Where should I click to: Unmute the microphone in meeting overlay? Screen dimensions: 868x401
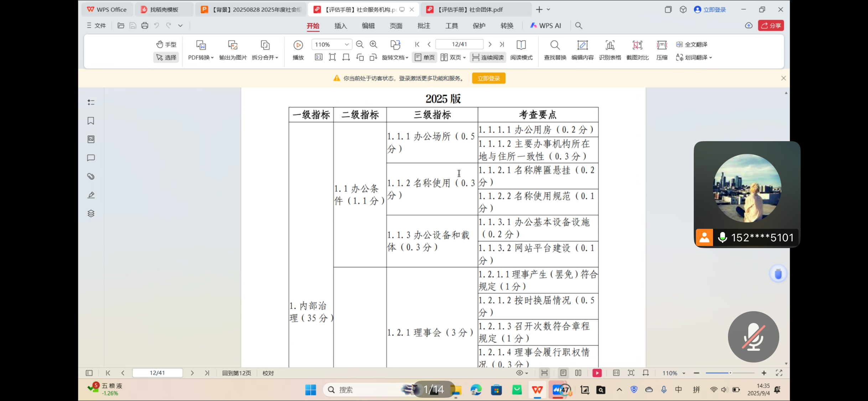pos(753,337)
